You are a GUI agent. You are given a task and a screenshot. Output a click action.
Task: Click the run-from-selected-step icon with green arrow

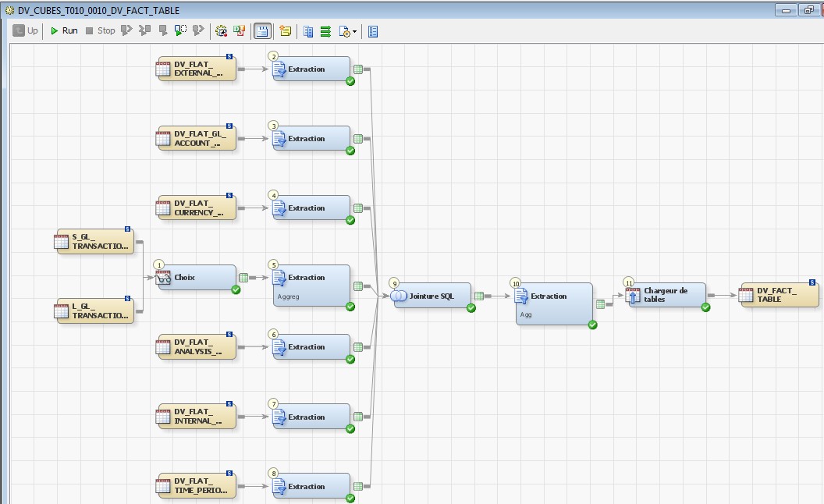pyautogui.click(x=180, y=31)
